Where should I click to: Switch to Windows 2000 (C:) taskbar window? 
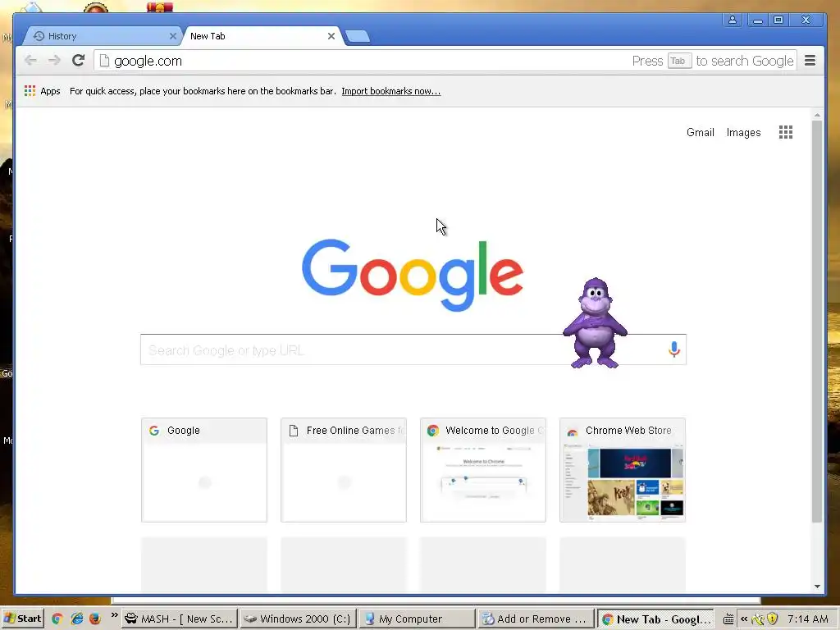(x=298, y=619)
